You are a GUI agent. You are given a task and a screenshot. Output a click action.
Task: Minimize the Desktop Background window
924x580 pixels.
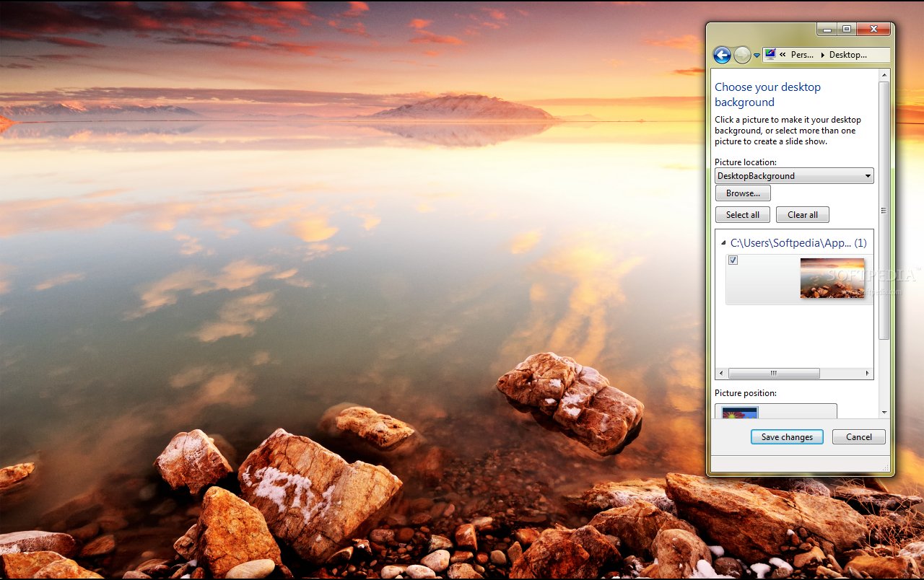click(x=827, y=29)
